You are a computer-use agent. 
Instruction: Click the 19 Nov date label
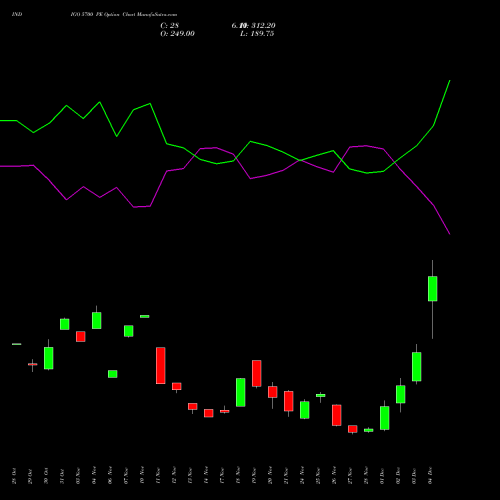click(x=254, y=475)
